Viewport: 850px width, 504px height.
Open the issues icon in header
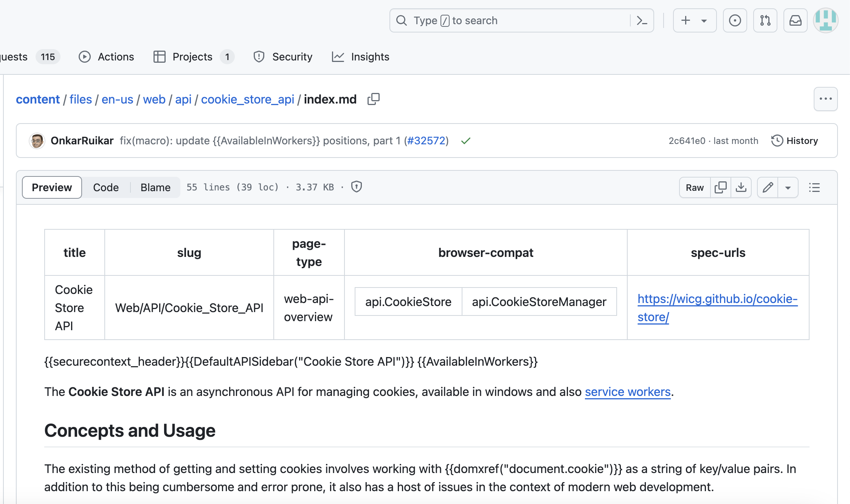click(x=735, y=20)
